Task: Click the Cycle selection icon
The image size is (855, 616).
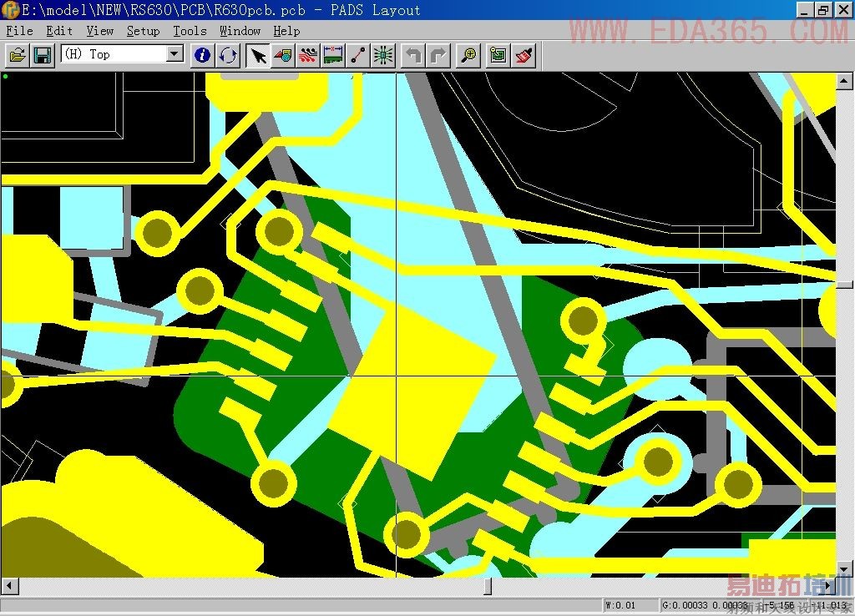Action: (228, 55)
